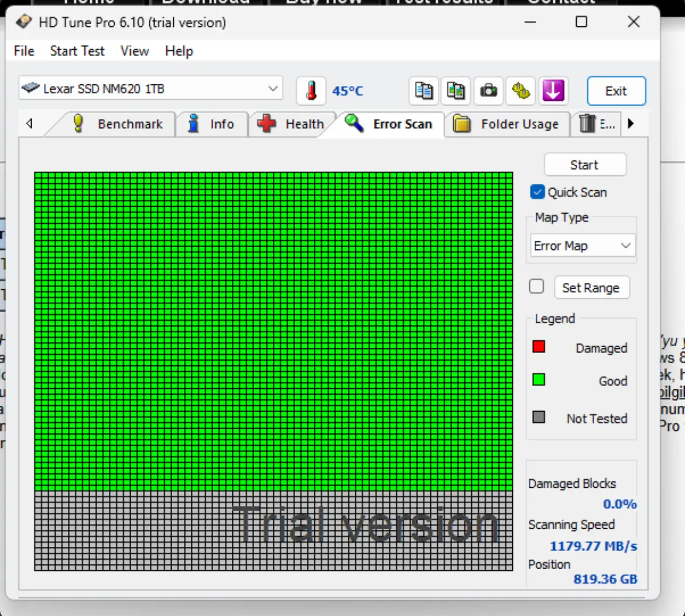Open the View menu
This screenshot has width=685, height=616.
[x=135, y=51]
